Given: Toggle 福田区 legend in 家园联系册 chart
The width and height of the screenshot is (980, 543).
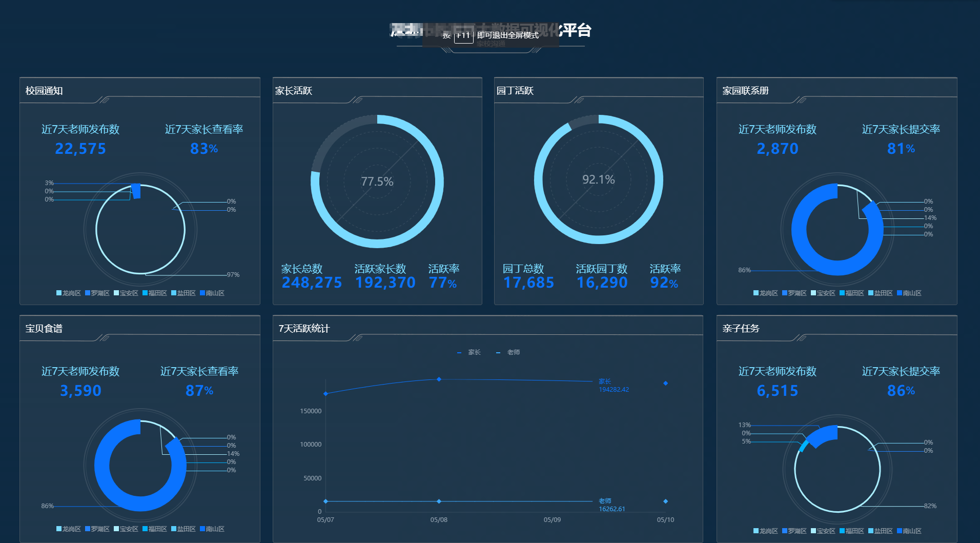Looking at the screenshot, I should tap(852, 293).
